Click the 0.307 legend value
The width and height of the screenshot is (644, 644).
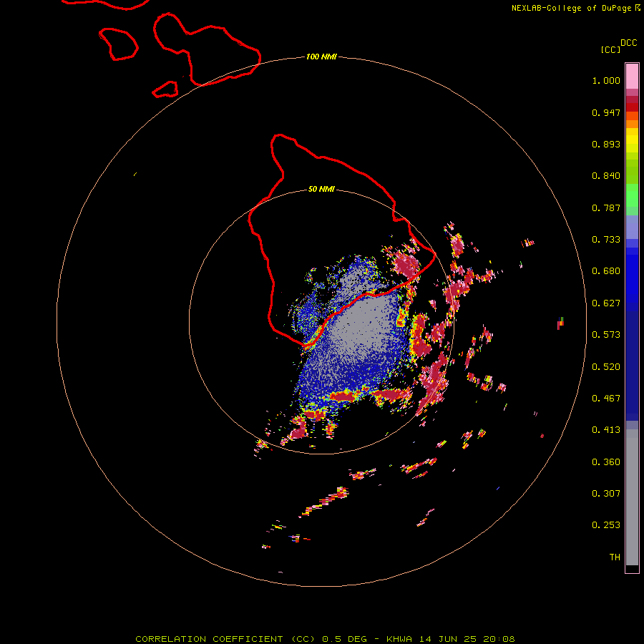[x=606, y=494]
